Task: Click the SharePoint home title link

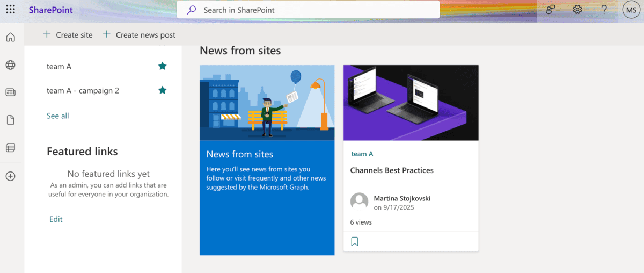Action: (x=51, y=10)
